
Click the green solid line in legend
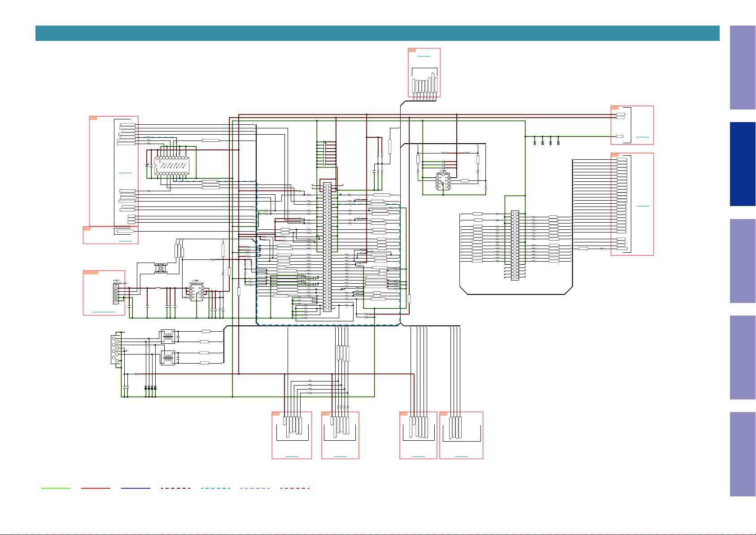pos(56,488)
